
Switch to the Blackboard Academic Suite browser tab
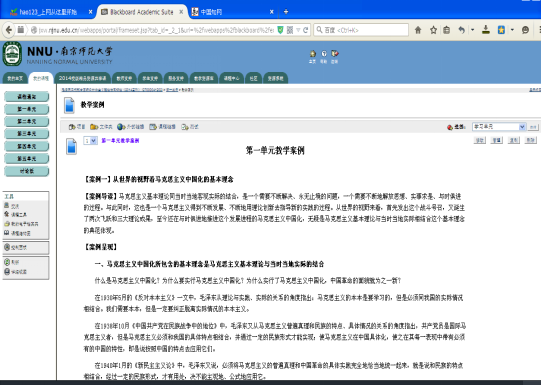tap(142, 12)
